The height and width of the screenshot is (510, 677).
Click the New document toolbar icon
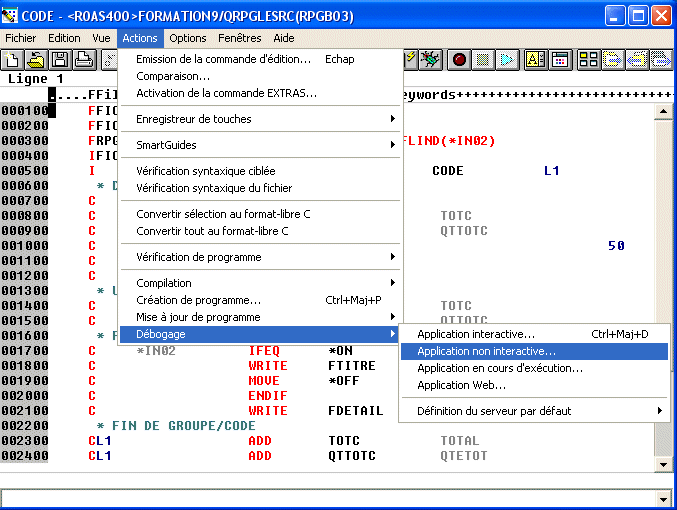pos(13,60)
